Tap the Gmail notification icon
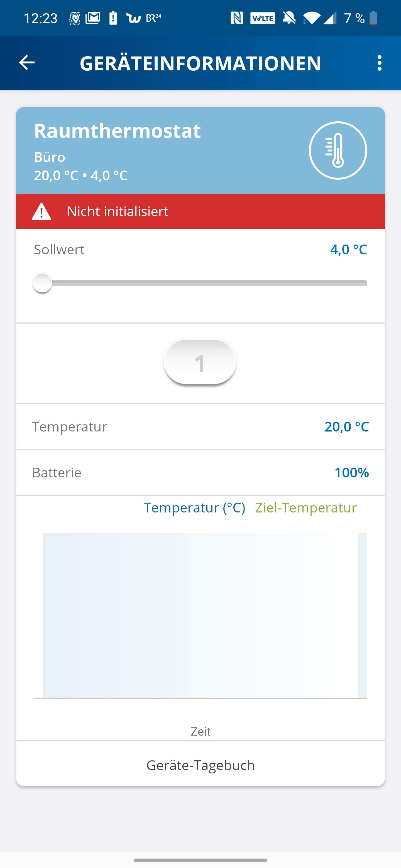 pyautogui.click(x=93, y=18)
